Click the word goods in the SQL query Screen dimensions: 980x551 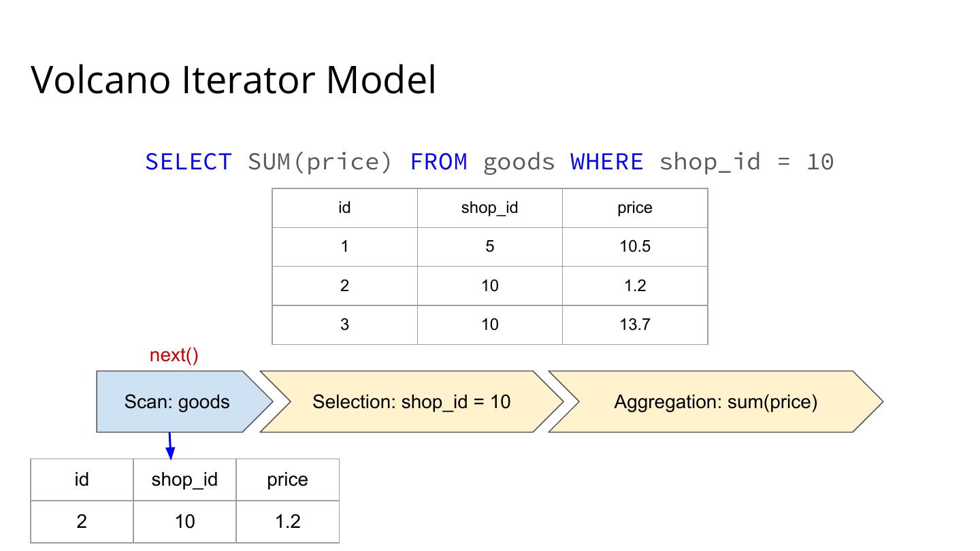[x=519, y=162]
